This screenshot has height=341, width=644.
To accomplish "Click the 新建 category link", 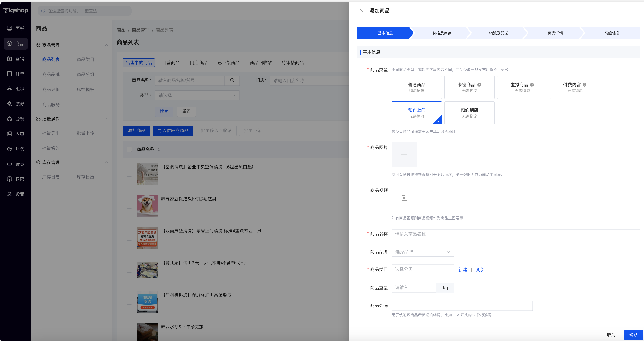I will pos(463,270).
